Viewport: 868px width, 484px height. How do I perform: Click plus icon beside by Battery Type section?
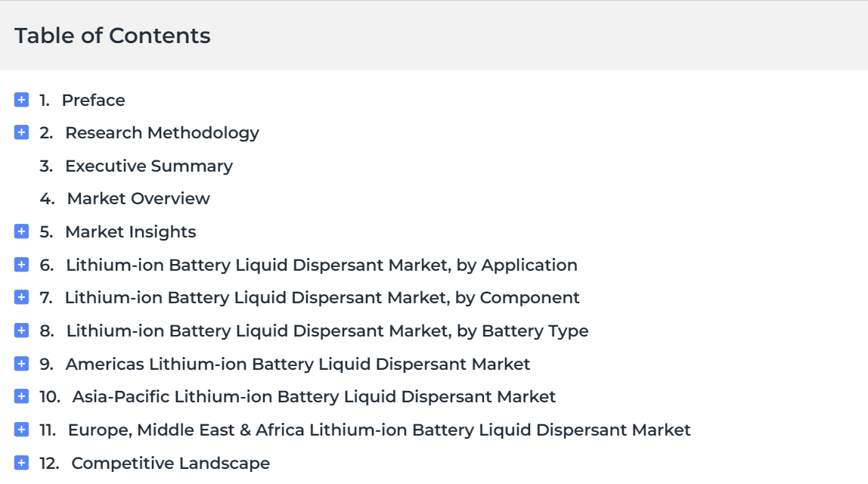pyautogui.click(x=22, y=330)
